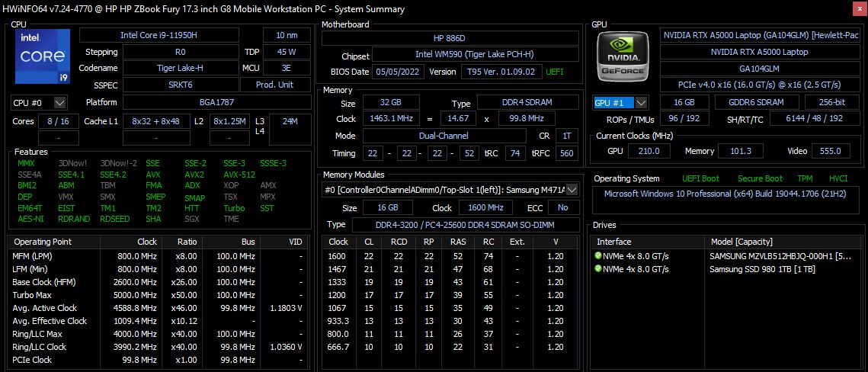This screenshot has height=372, width=868.
Task: Select the Ring/LLC Clock row
Action: (160, 347)
